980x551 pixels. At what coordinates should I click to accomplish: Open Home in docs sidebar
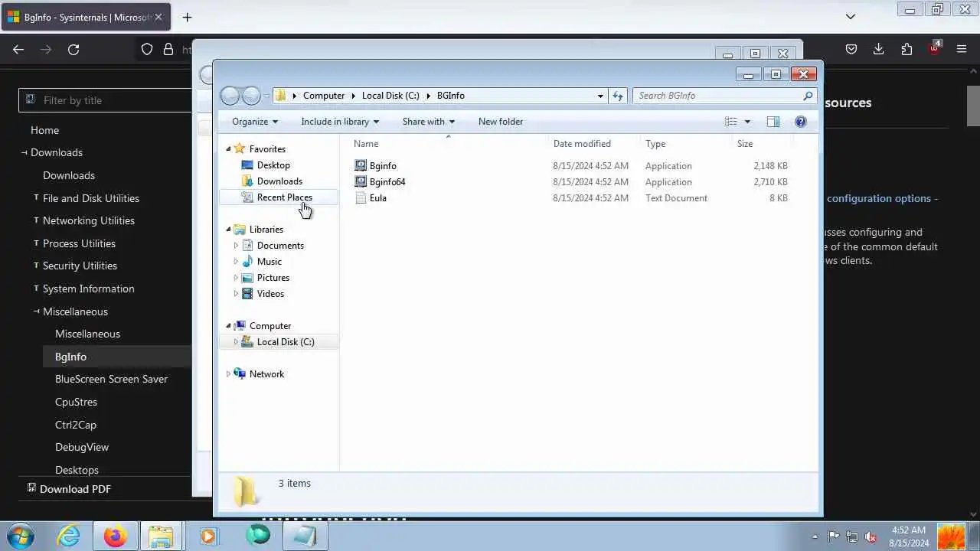[x=44, y=130]
